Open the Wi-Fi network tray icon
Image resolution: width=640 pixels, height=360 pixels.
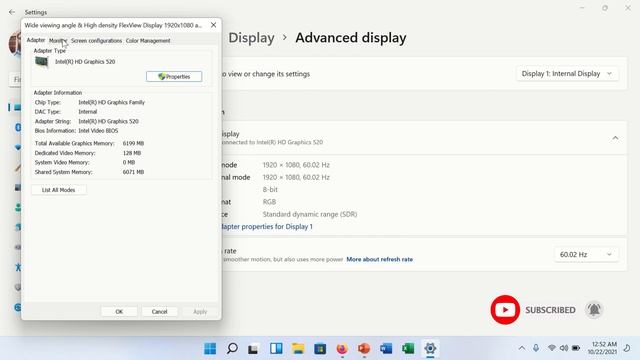(551, 348)
